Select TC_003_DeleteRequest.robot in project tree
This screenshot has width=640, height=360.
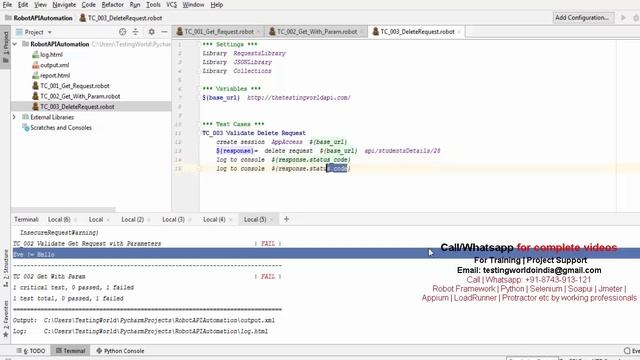click(x=77, y=107)
